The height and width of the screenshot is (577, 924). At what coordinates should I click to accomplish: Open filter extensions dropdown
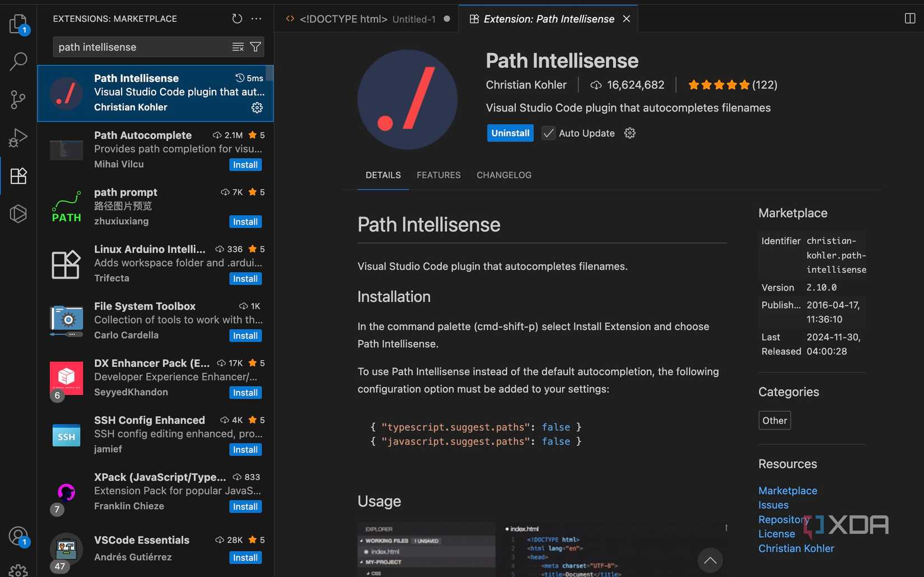(255, 47)
